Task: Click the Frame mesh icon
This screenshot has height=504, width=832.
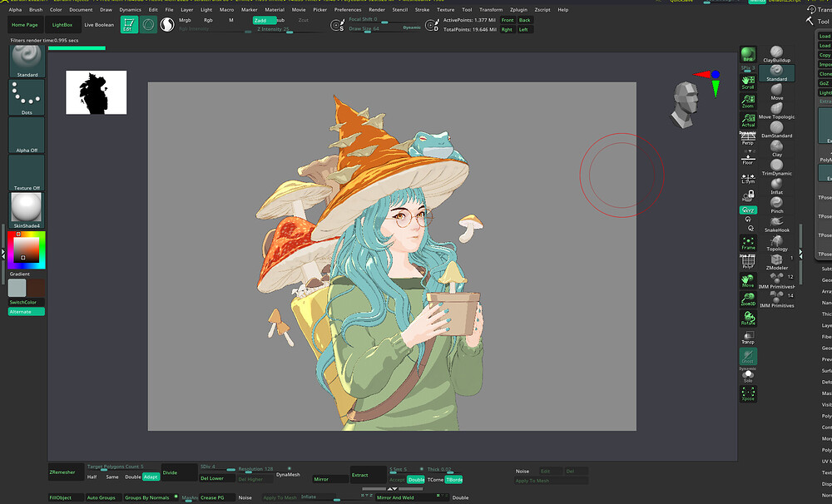Action: click(748, 244)
